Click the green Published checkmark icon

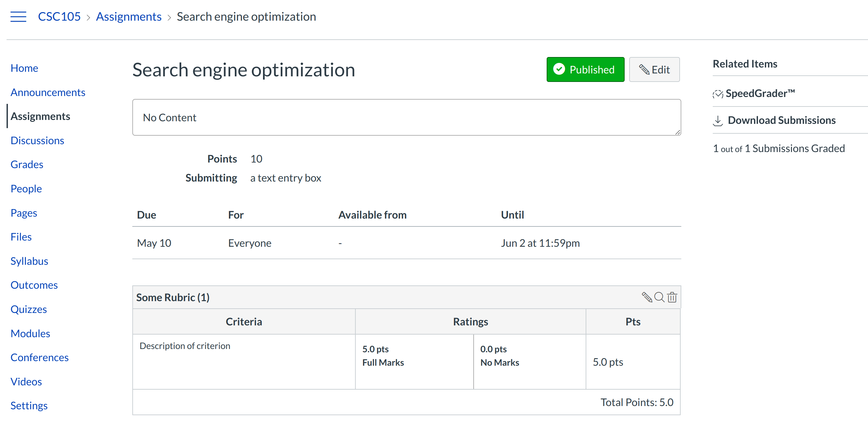tap(559, 69)
